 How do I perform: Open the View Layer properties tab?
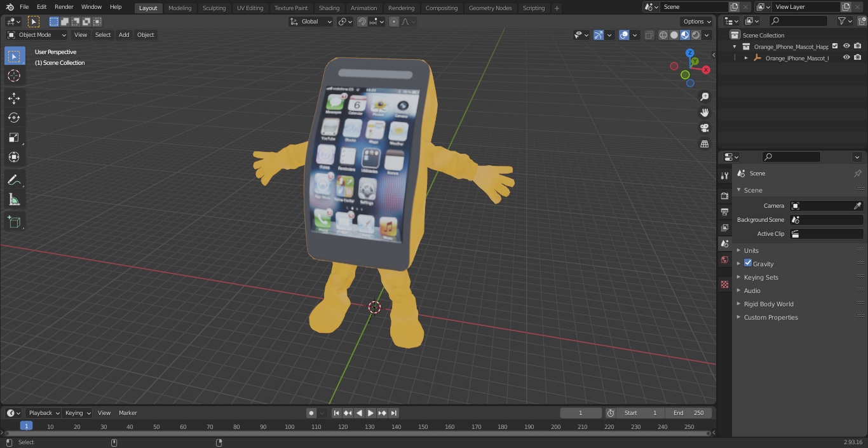click(724, 227)
